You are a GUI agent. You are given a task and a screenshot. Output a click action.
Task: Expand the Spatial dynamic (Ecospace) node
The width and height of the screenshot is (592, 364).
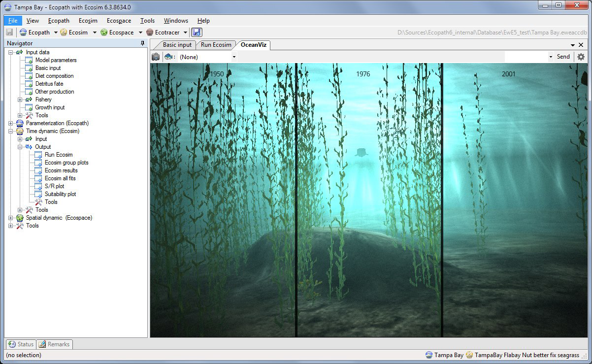[x=11, y=218]
